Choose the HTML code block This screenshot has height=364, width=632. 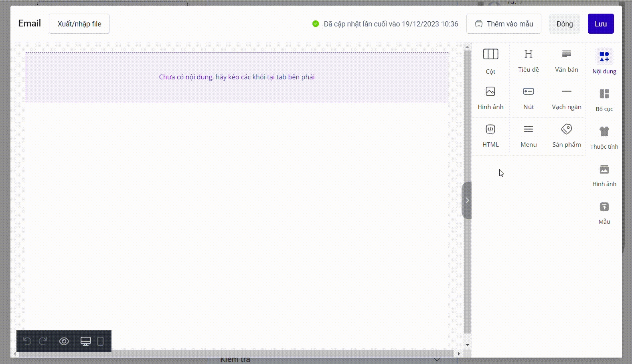click(x=490, y=136)
